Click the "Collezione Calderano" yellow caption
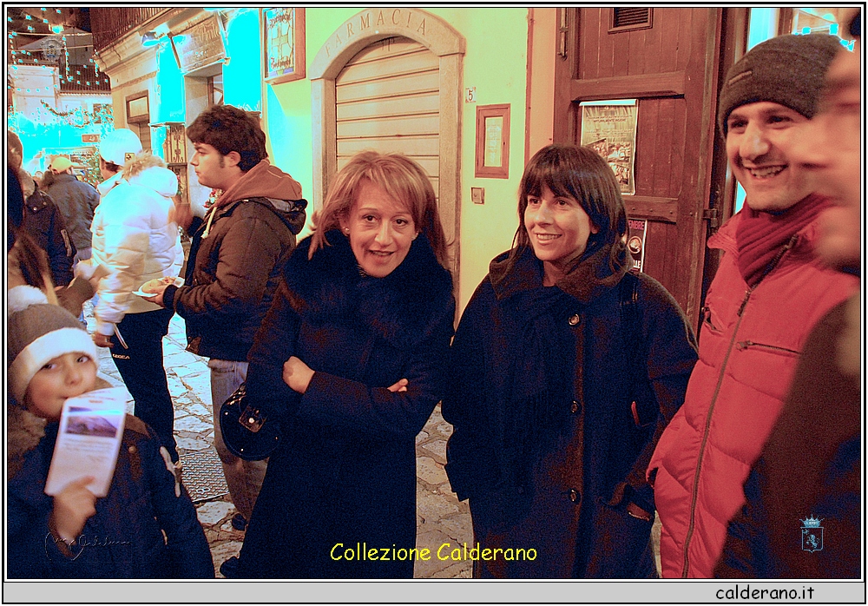Viewport: 868px width, 606px height. click(433, 552)
